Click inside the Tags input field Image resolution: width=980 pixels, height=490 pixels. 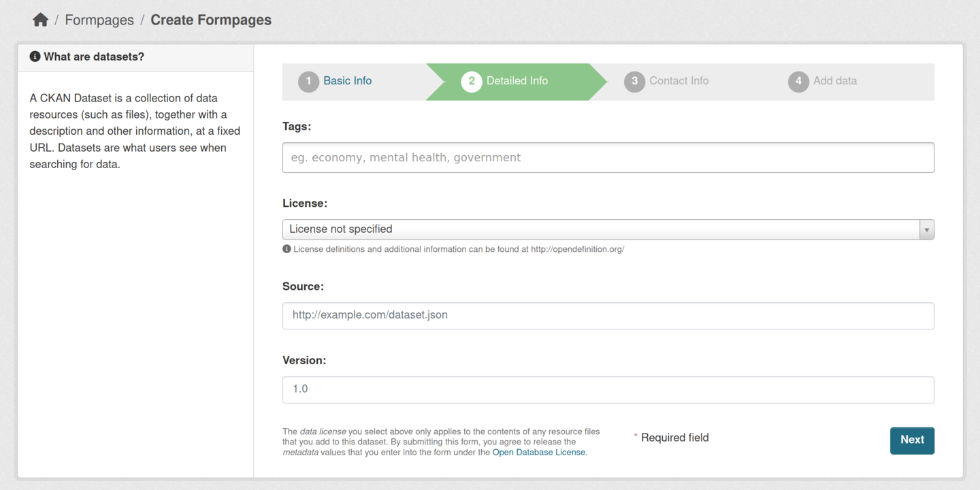pyautogui.click(x=608, y=157)
